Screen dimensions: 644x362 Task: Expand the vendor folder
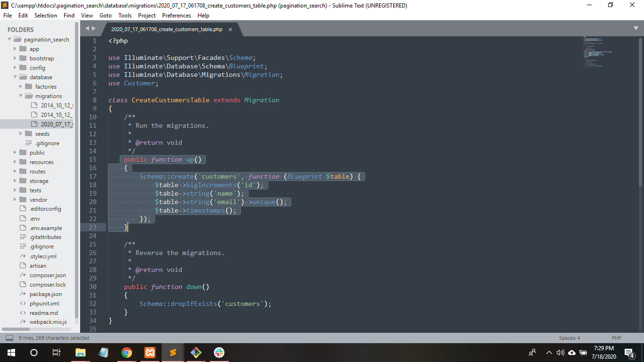(15, 200)
